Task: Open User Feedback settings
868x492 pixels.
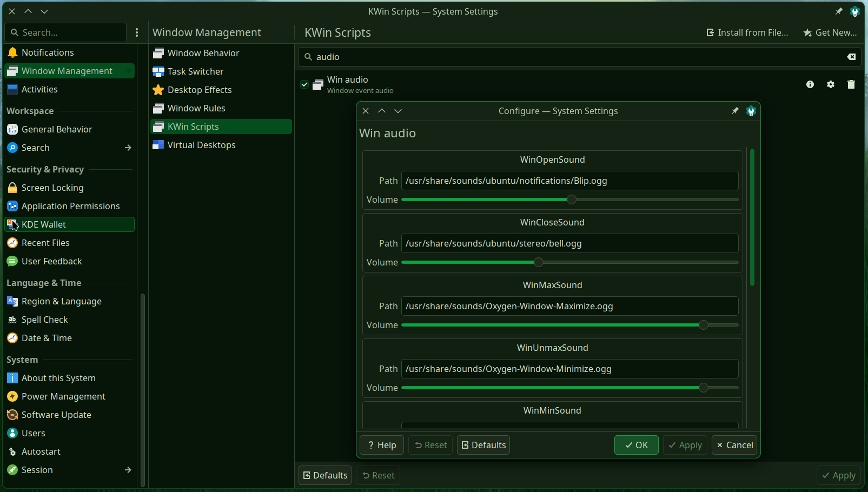Action: (x=69, y=261)
